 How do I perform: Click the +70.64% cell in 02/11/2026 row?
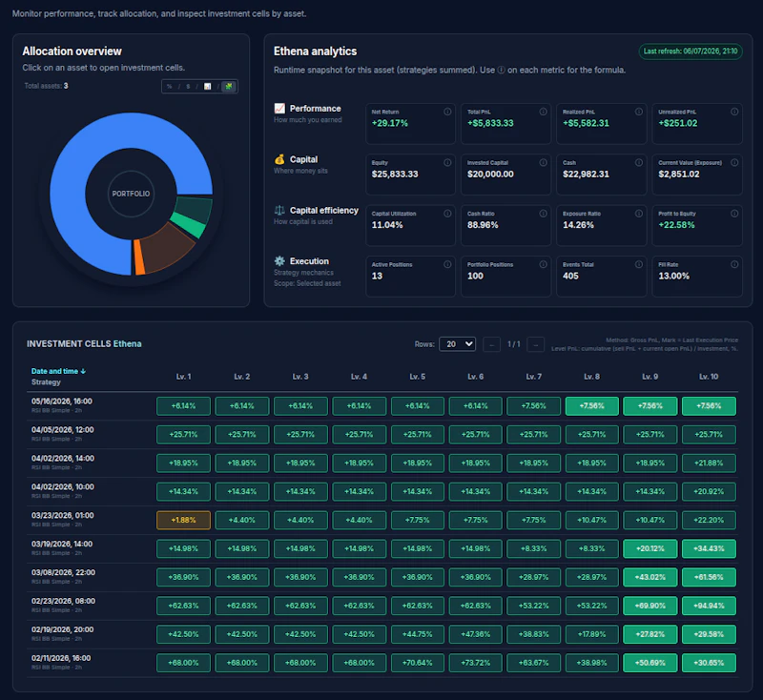pos(418,663)
